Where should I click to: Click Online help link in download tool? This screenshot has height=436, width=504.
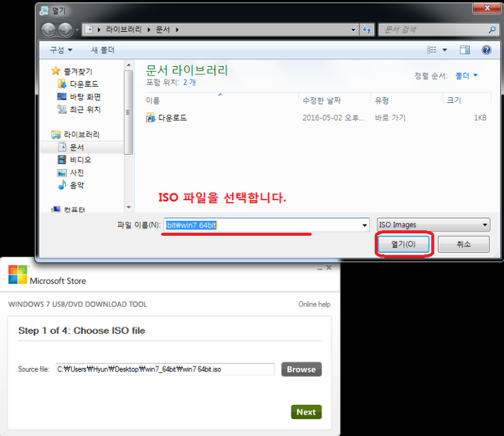coord(314,304)
